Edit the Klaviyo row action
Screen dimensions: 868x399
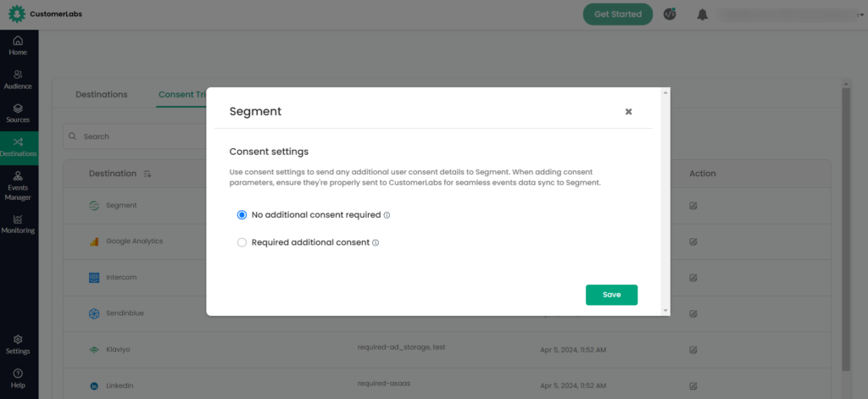pos(693,350)
